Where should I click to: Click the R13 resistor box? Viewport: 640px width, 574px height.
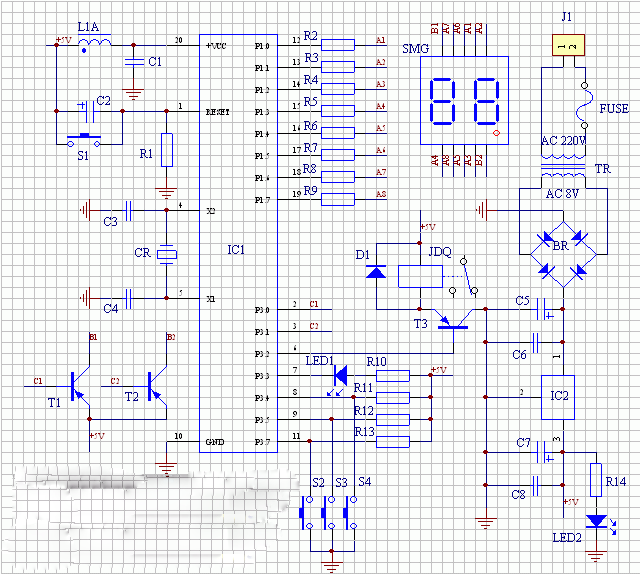(x=393, y=442)
